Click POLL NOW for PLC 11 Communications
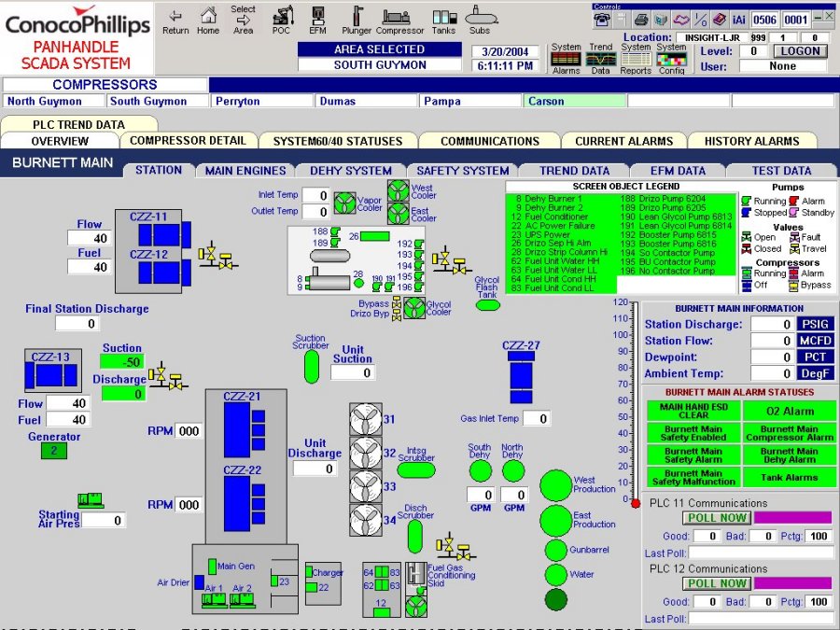 tap(717, 518)
